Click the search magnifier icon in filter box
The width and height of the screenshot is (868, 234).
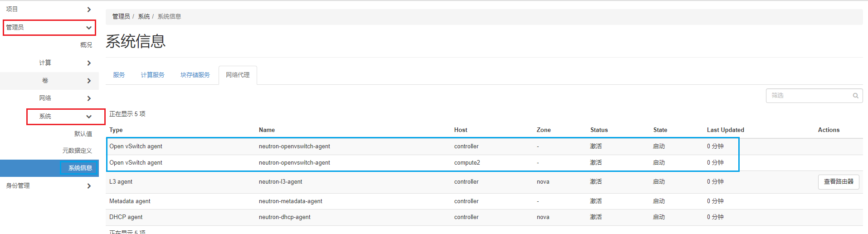click(855, 96)
